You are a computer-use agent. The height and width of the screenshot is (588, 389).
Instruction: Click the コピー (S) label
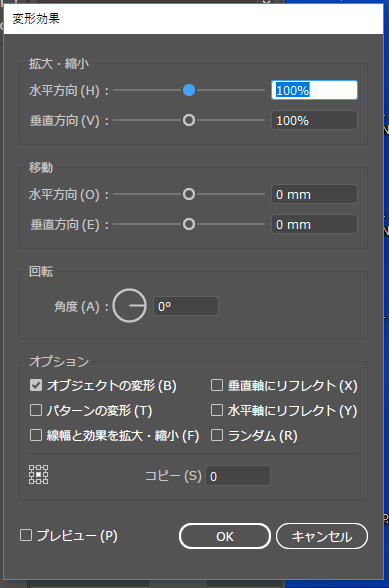point(173,476)
